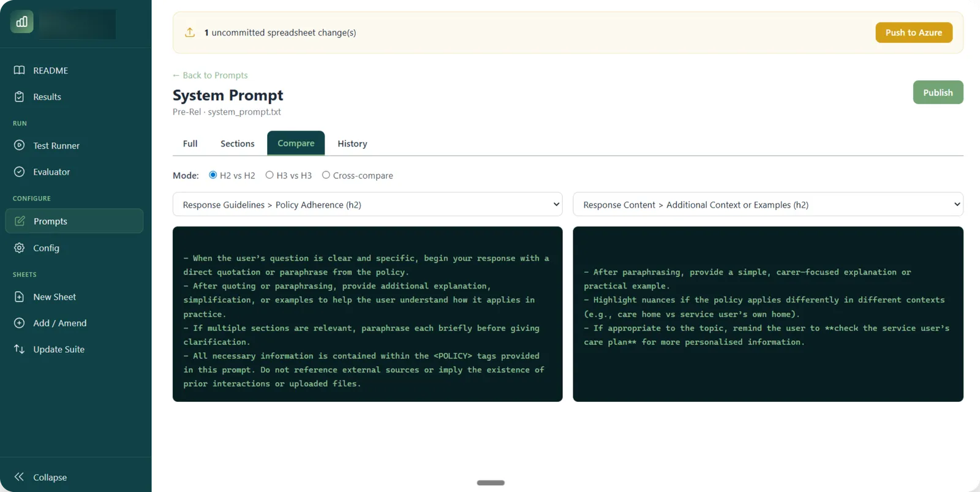Click the Results clipboard icon
980x492 pixels.
pyautogui.click(x=20, y=97)
